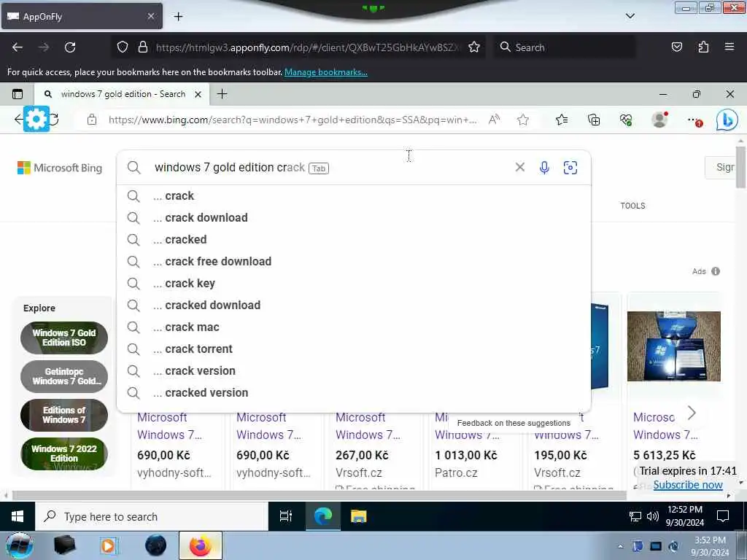Open the Firefox hamburger menu
This screenshot has width=747, height=560.
point(729,47)
